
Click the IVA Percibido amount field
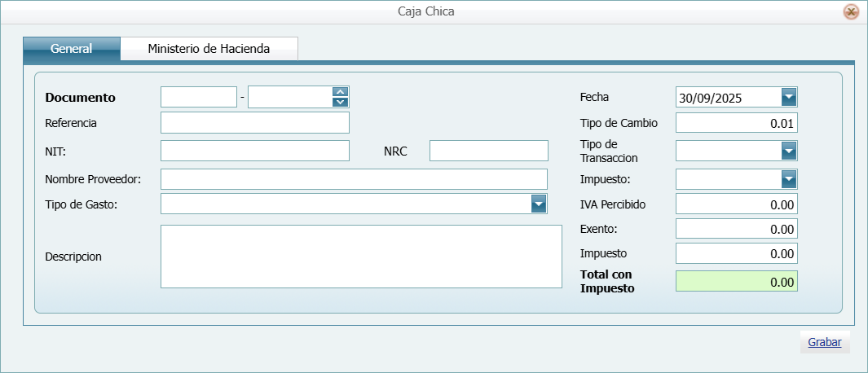tap(736, 204)
